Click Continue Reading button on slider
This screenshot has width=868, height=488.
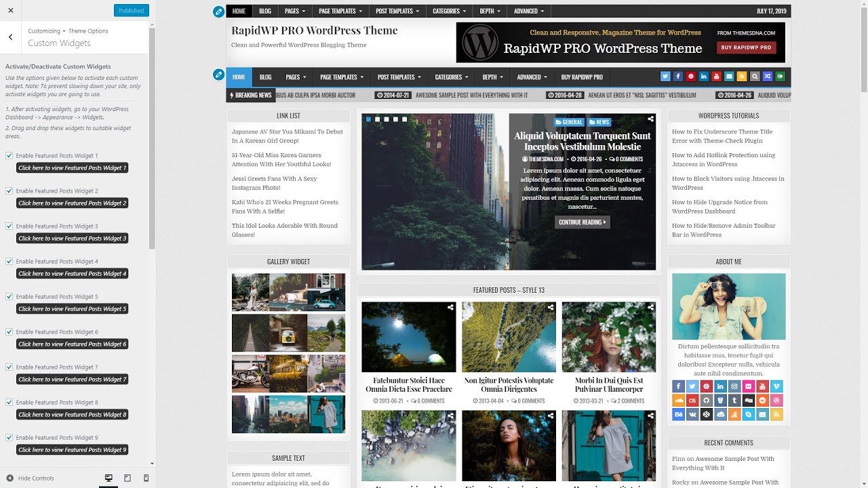tap(583, 222)
